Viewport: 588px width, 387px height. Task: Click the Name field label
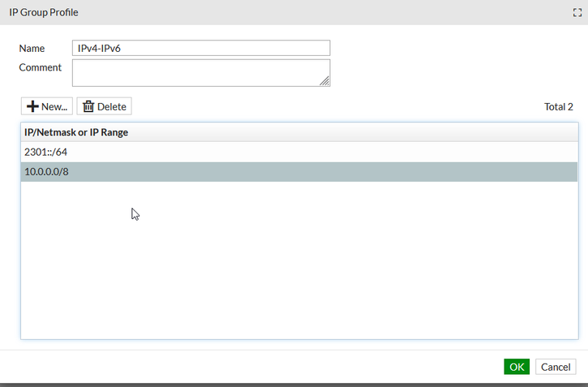(x=32, y=49)
